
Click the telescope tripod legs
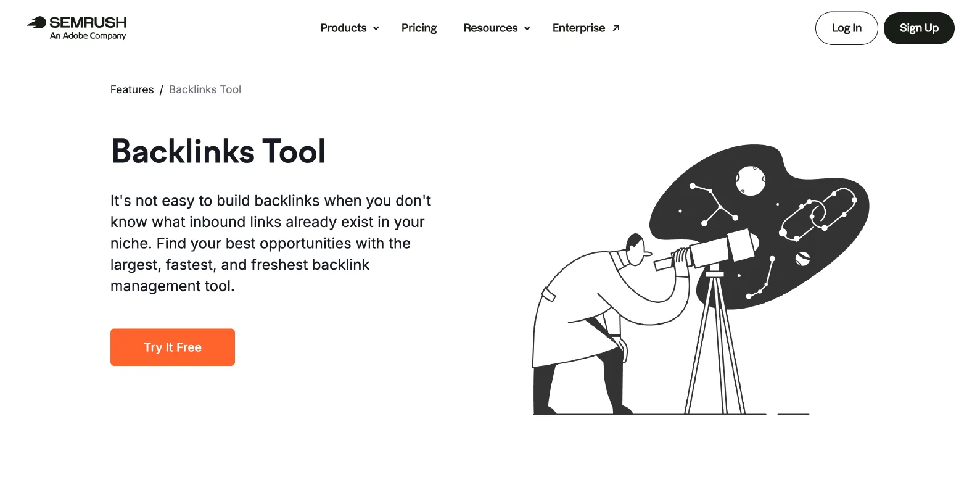point(715,343)
